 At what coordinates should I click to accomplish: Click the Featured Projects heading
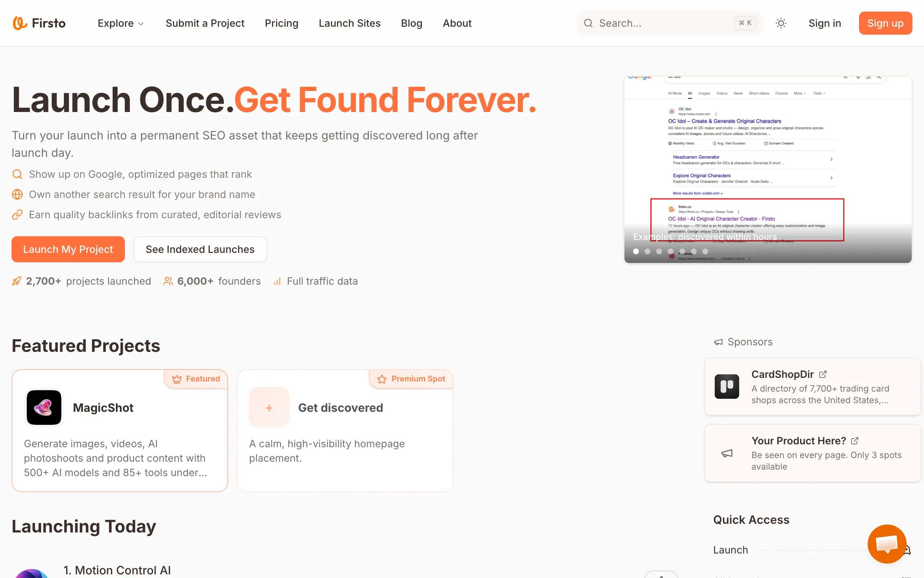[86, 346]
